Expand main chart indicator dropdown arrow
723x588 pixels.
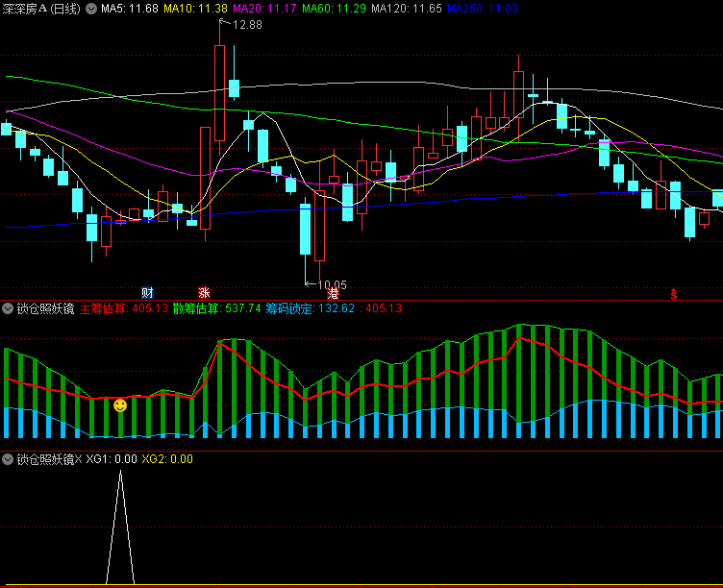tap(91, 9)
